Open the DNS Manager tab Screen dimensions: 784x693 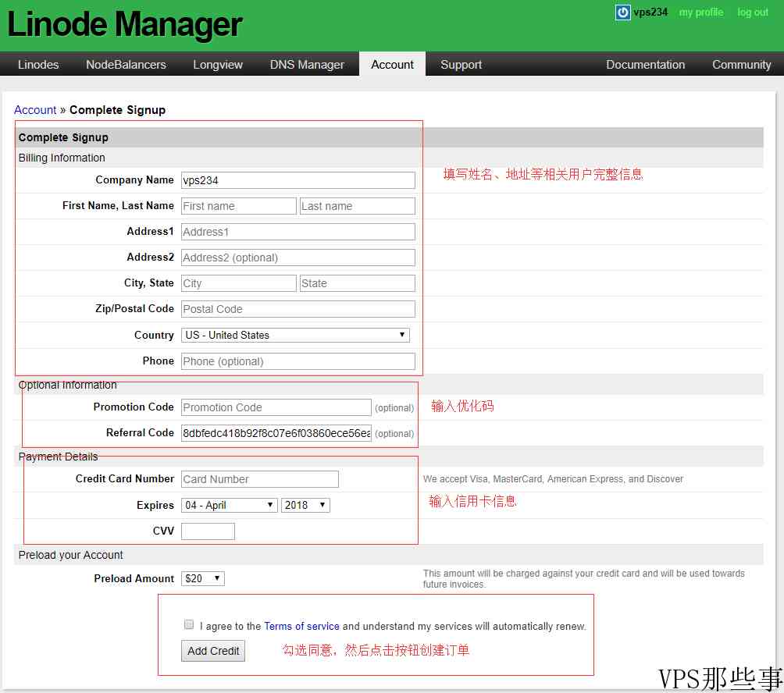tap(307, 65)
